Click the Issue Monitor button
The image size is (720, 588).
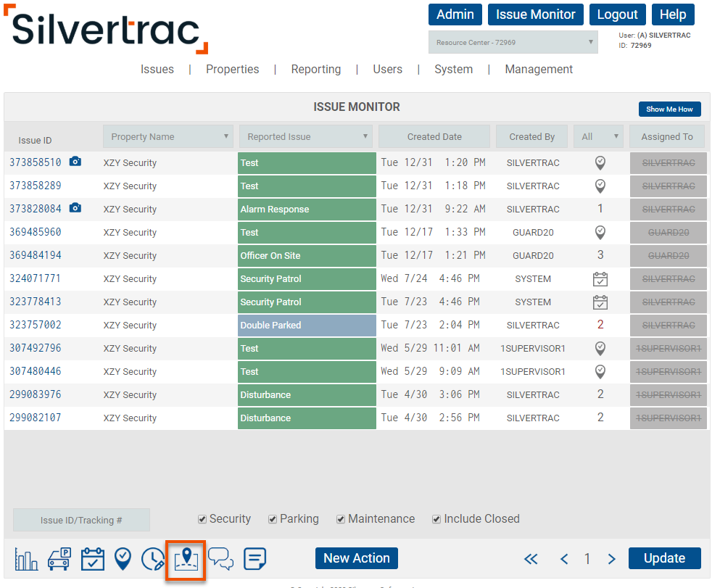(x=535, y=15)
